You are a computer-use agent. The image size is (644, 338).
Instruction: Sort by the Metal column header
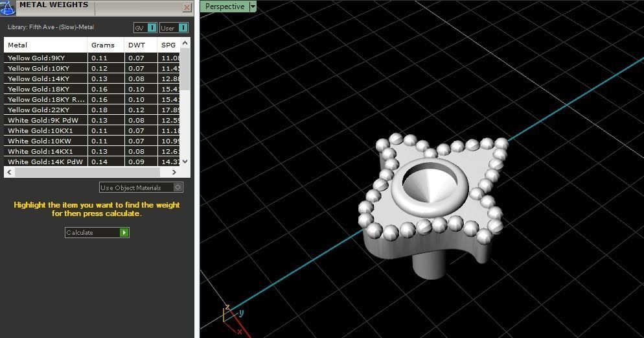45,45
